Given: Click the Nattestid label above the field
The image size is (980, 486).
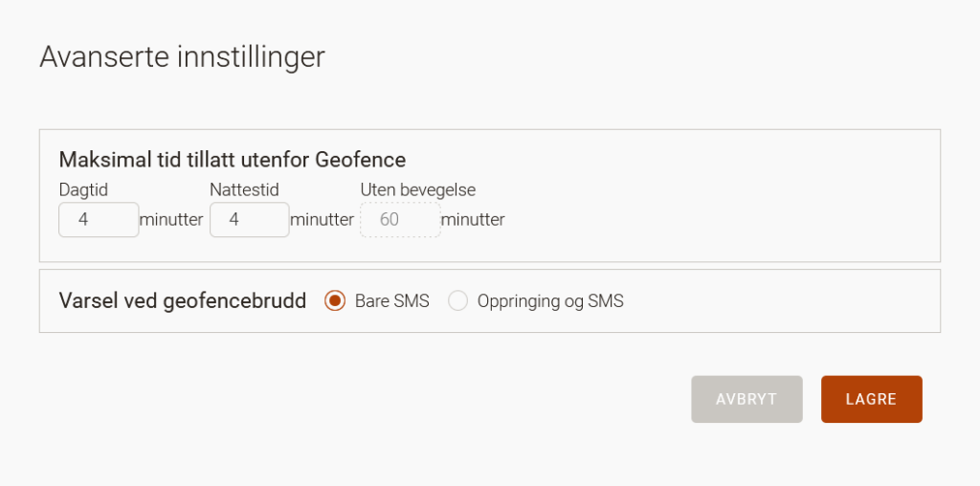Looking at the screenshot, I should (x=244, y=189).
